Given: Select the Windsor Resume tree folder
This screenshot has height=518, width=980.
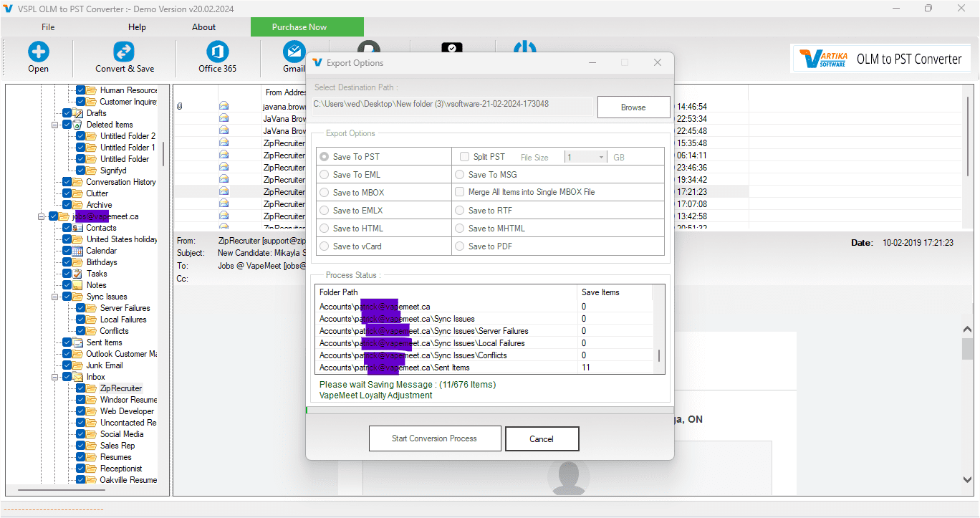Looking at the screenshot, I should coord(128,400).
